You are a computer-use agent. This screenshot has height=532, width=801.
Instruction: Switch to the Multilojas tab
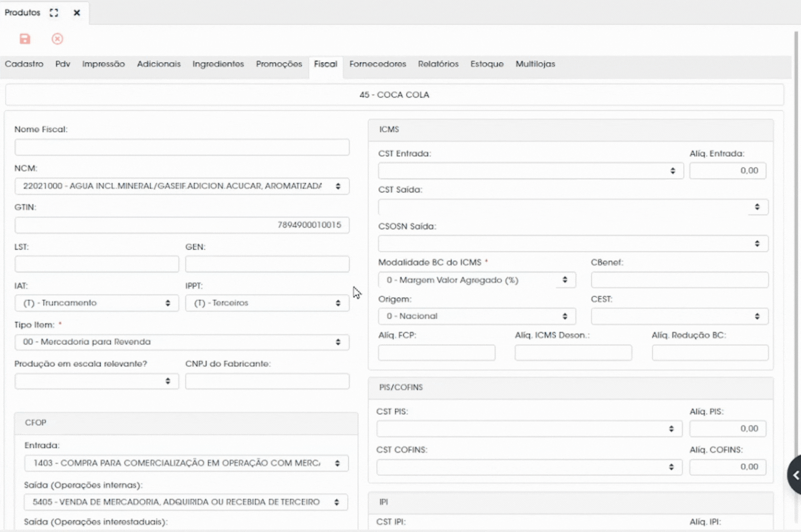click(x=535, y=64)
